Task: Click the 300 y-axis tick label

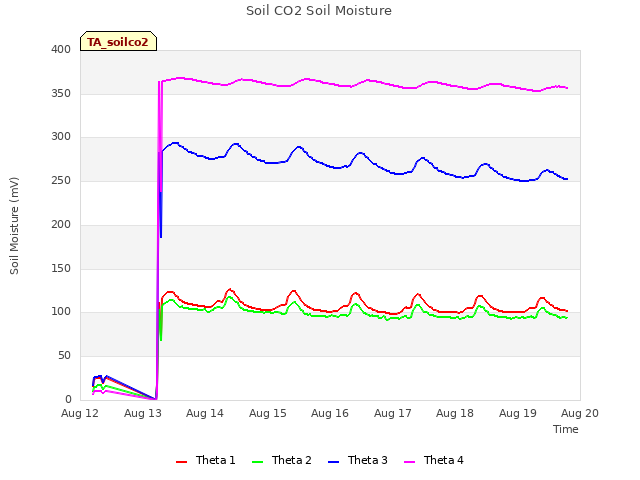Action: point(61,137)
